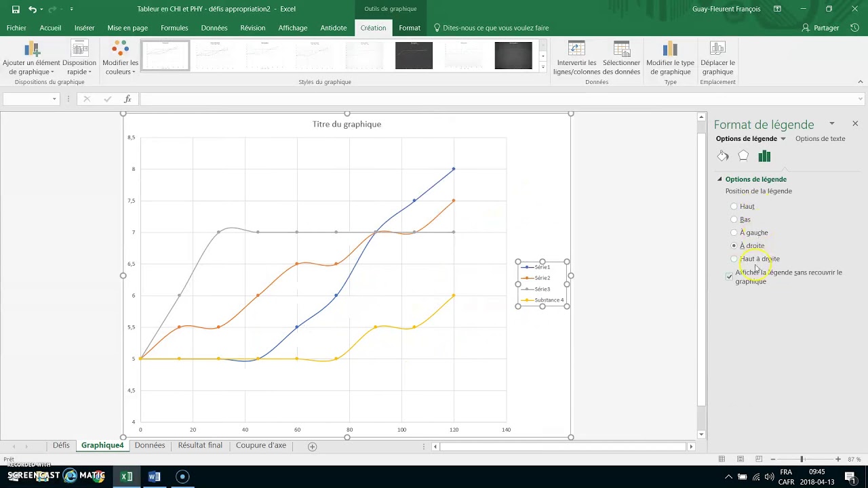Open the Coupure d'axe sheet tab
Viewport: 868px width, 488px height.
pos(261,445)
